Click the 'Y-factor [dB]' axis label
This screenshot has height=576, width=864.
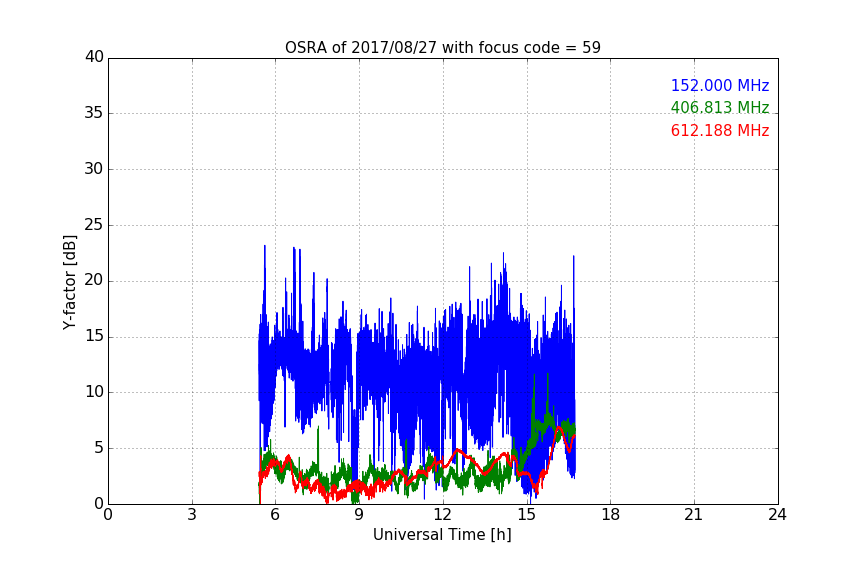click(x=69, y=282)
